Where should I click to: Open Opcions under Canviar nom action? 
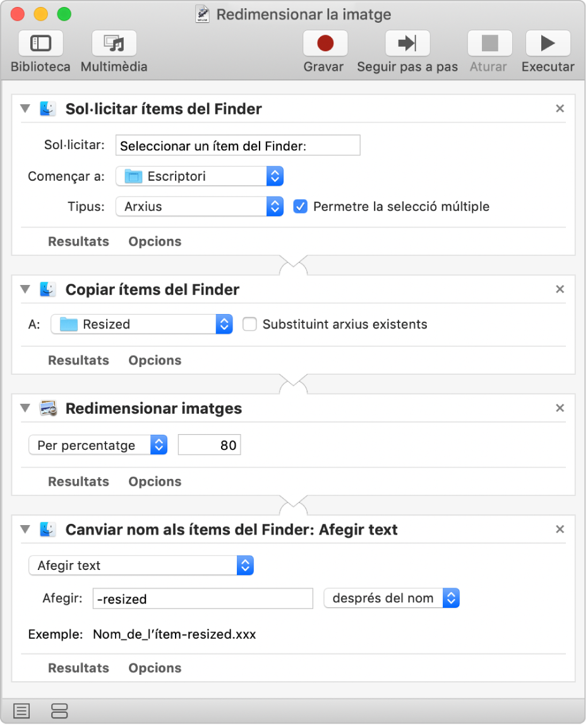(x=155, y=668)
